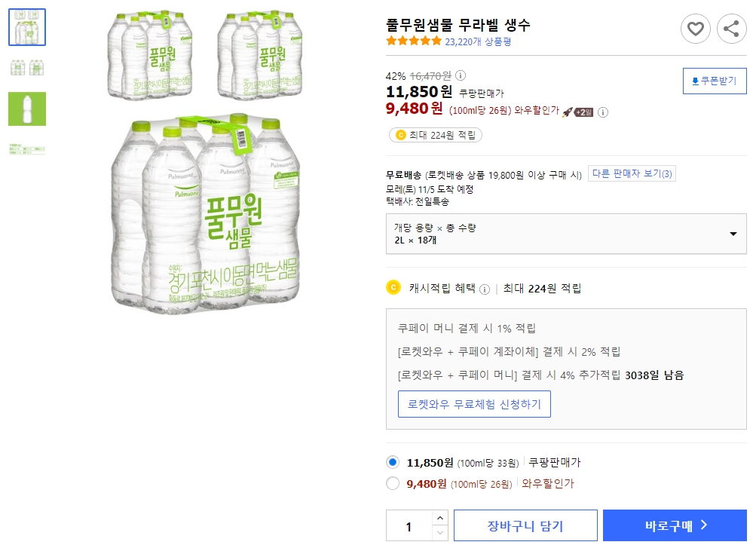Click the five-star rating stars
The height and width of the screenshot is (548, 756).
point(413,41)
